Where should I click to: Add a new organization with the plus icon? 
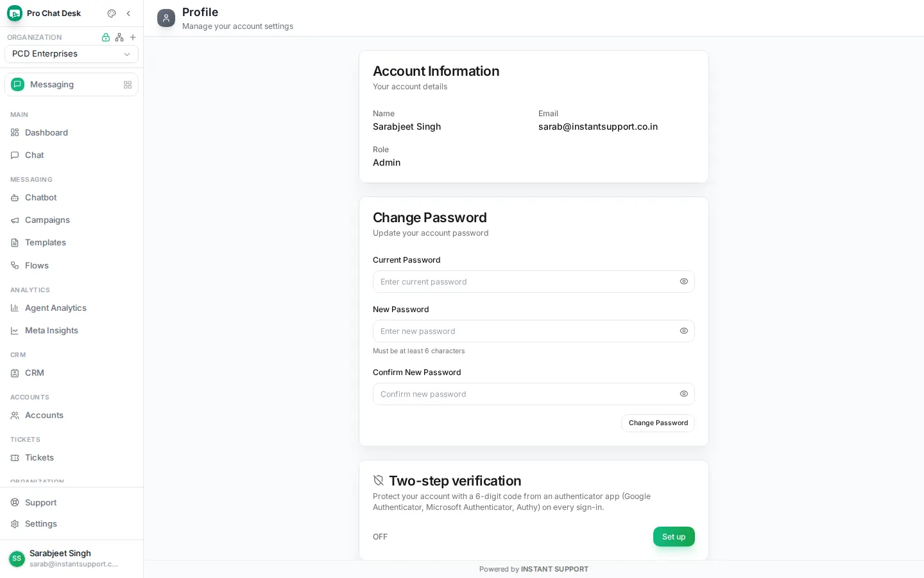[x=133, y=37]
